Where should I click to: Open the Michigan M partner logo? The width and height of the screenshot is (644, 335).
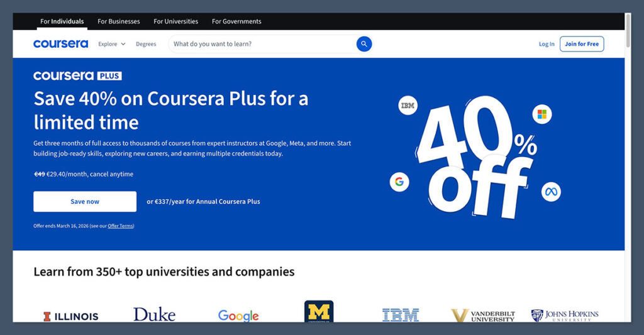[319, 312]
